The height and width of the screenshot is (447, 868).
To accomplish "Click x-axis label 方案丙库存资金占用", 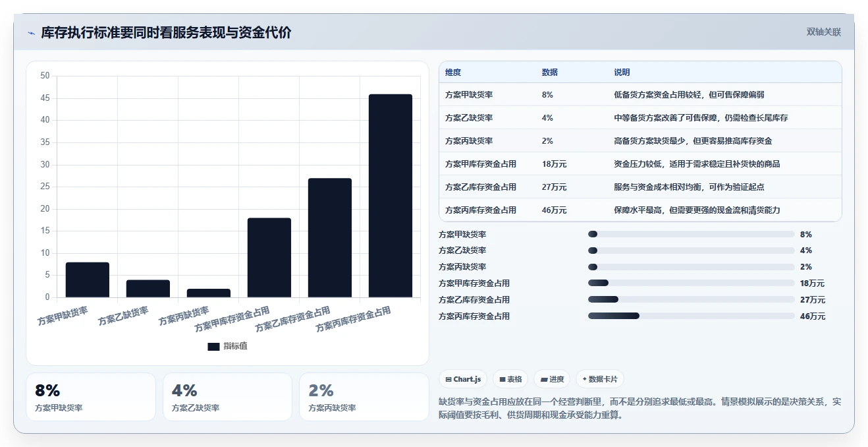I will click(x=353, y=319).
